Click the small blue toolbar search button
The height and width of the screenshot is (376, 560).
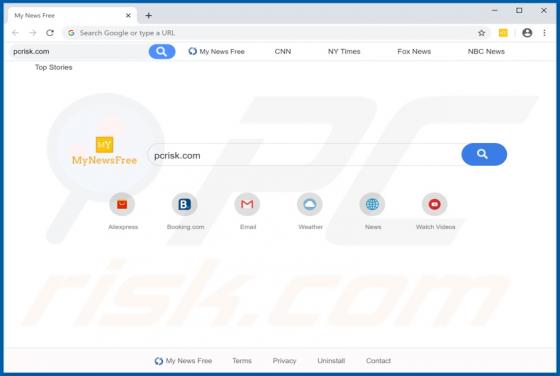click(162, 51)
